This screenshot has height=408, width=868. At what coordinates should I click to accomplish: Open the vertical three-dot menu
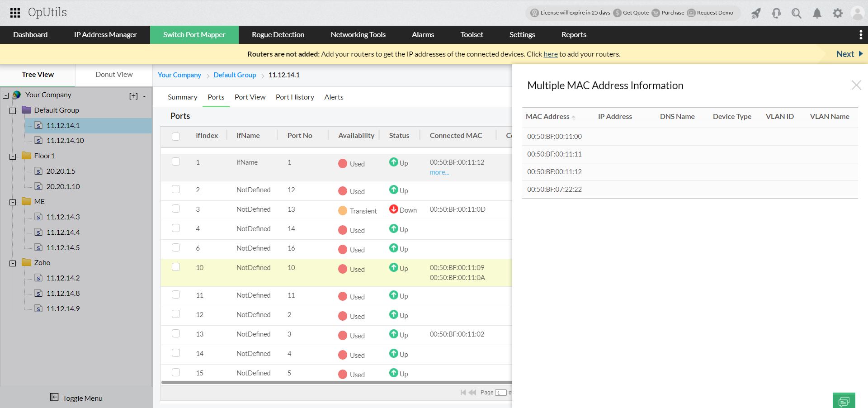[x=860, y=35]
